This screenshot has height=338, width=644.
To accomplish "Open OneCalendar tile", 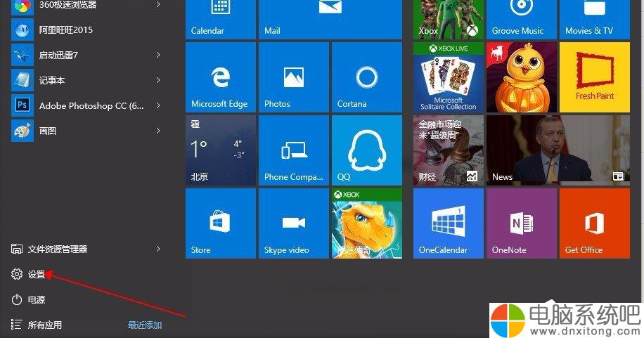I will tap(448, 223).
